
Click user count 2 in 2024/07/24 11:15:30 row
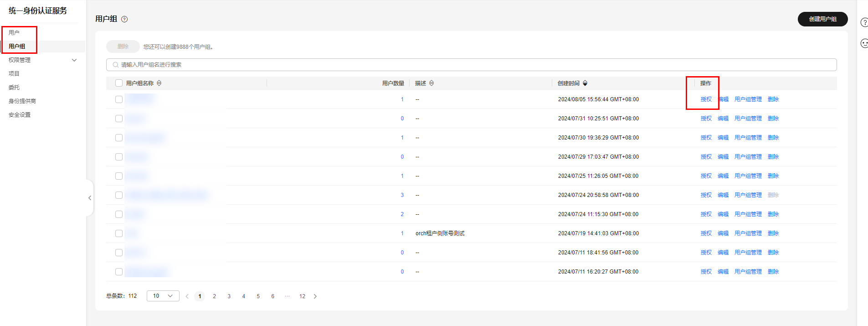pyautogui.click(x=402, y=214)
